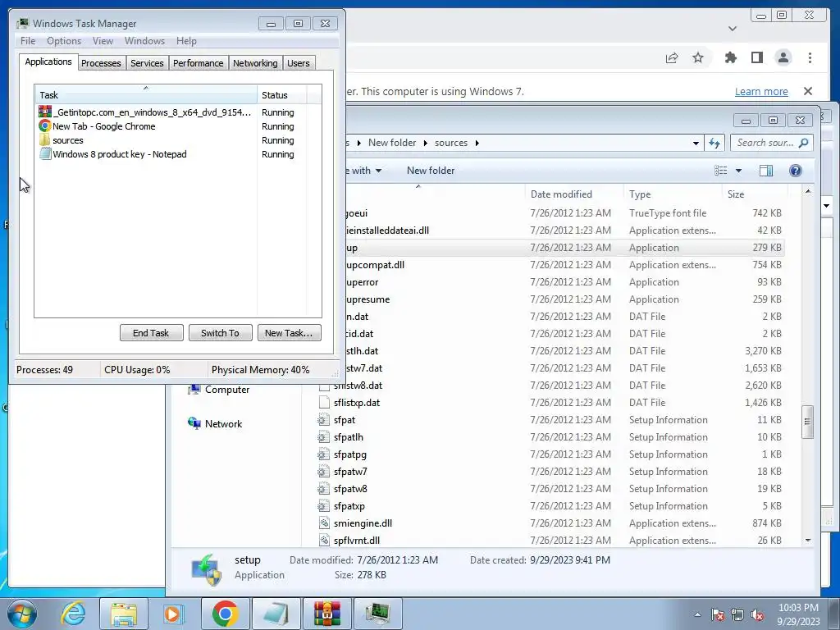This screenshot has width=840, height=630.
Task: Sort files by the Type column
Action: point(672,194)
